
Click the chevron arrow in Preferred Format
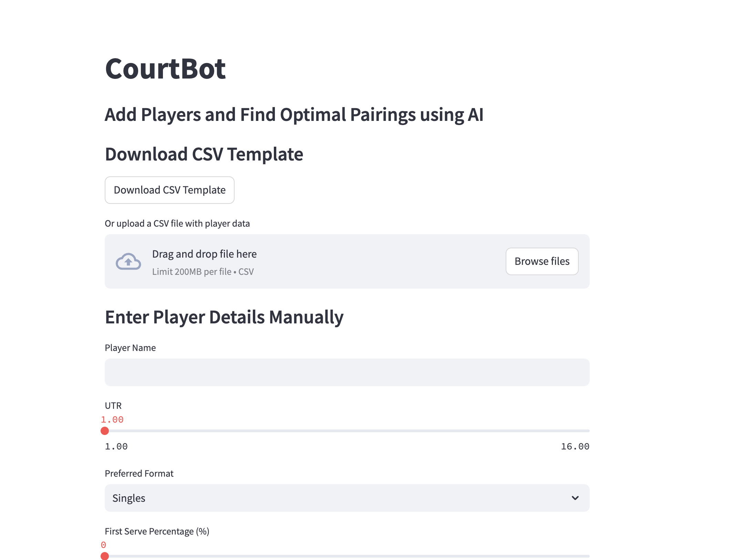point(575,498)
